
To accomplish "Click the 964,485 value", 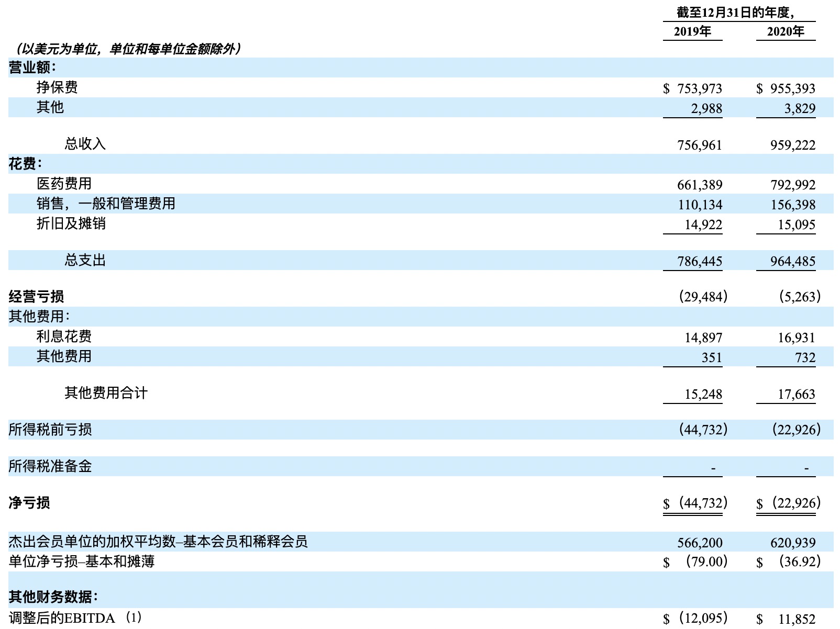I will tap(793, 261).
